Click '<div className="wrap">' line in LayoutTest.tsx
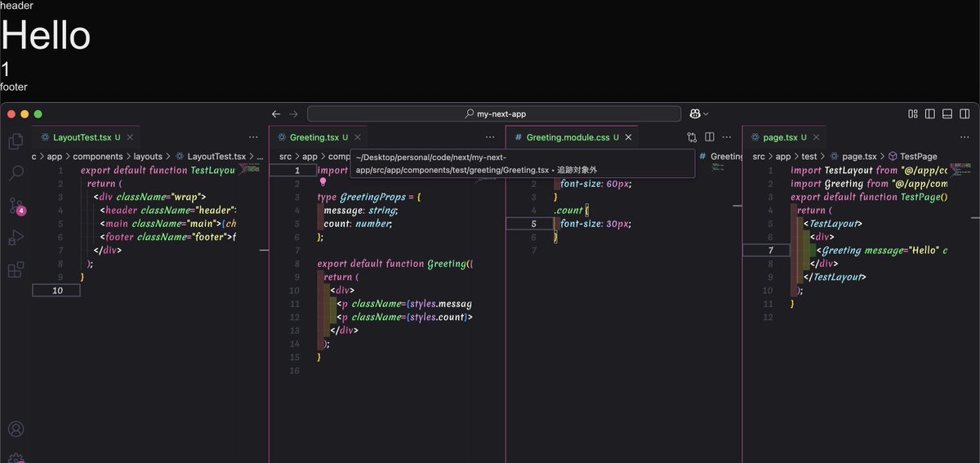Viewport: 980px width, 463px height. [149, 197]
